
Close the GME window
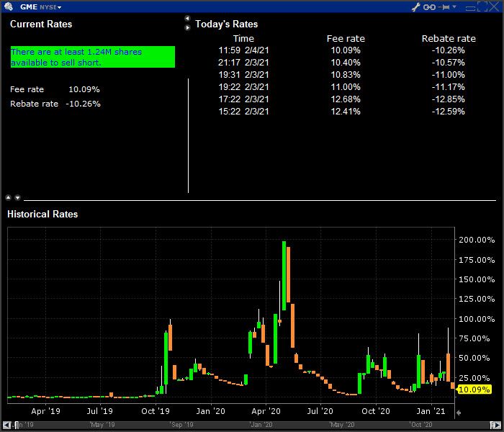pos(495,6)
